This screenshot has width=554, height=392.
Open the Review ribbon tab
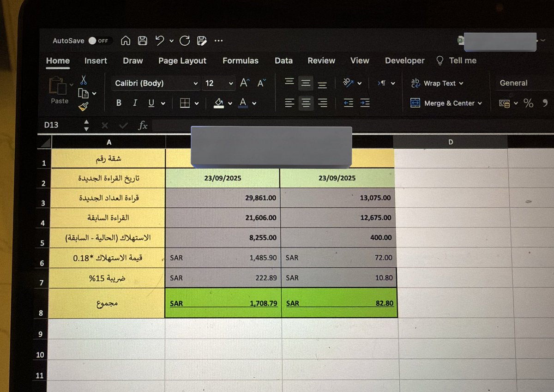[321, 61]
